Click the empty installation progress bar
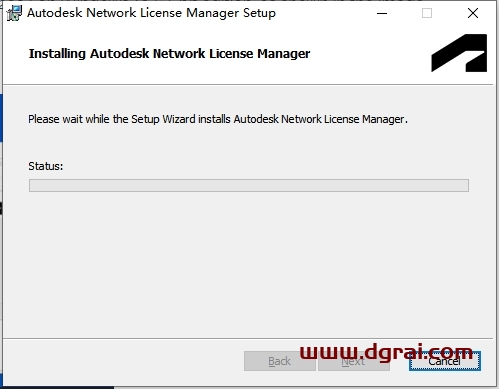Screen dimensions: 499x389 pyautogui.click(x=249, y=185)
